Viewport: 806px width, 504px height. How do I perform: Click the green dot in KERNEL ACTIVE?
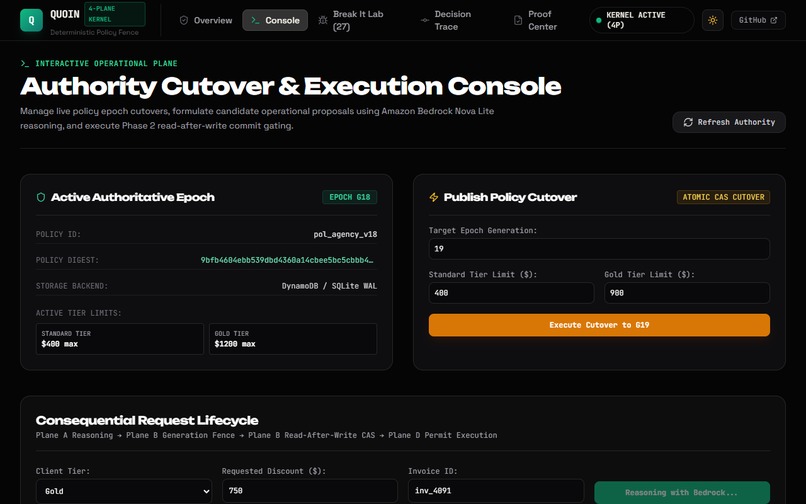coord(599,21)
